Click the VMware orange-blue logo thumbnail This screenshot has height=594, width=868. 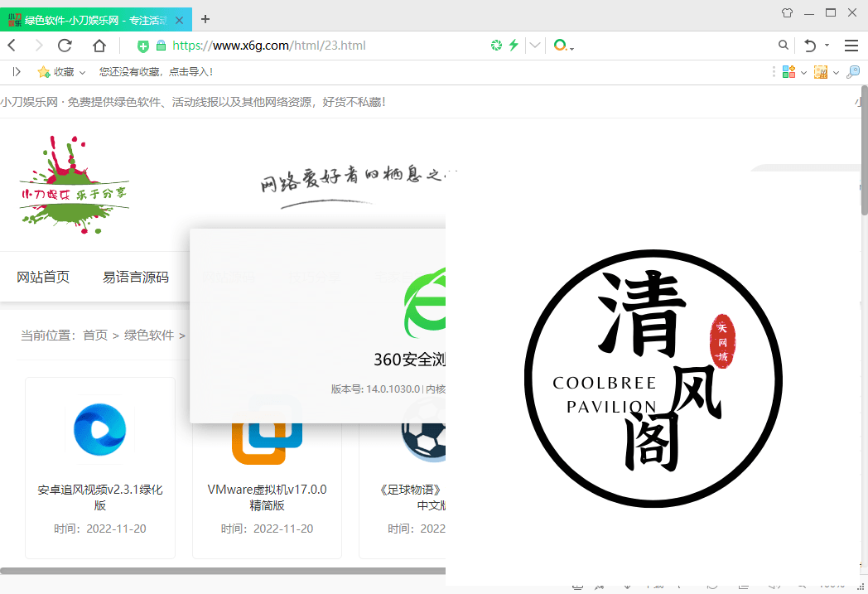(267, 443)
